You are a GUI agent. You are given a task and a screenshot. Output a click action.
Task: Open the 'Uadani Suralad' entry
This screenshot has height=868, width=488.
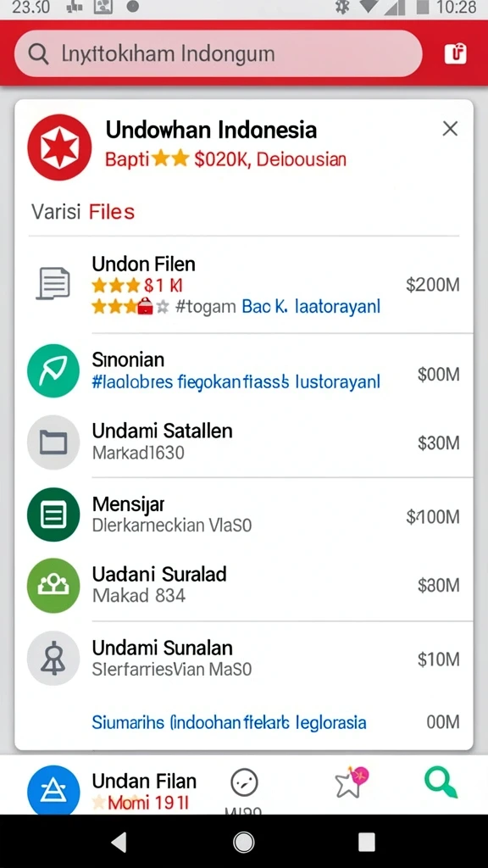click(x=159, y=574)
